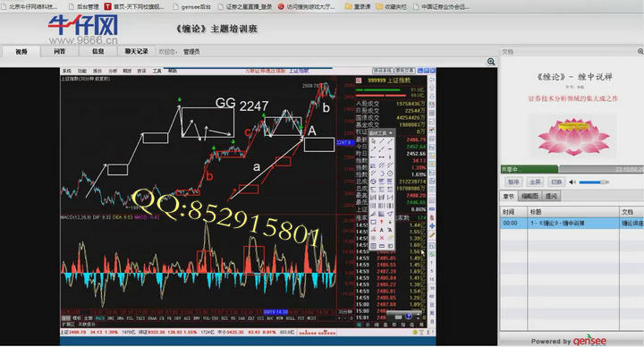Click the 全屏 fullscreen button
644x347 pixels.
(535, 182)
